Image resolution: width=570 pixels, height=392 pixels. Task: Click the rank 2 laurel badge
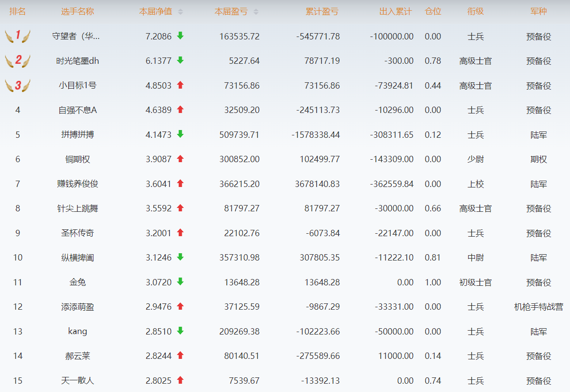pos(18,61)
